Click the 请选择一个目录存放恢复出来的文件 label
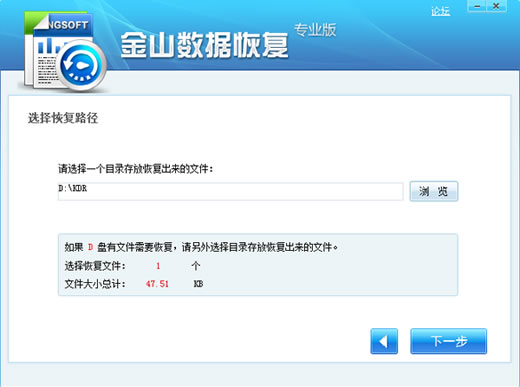The image size is (520, 387). 136,169
